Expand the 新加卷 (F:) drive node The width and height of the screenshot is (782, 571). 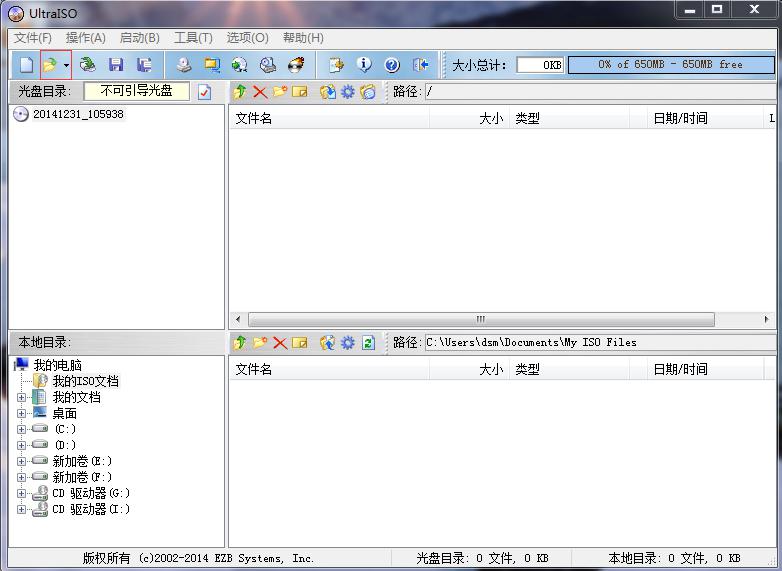pyautogui.click(x=21, y=477)
